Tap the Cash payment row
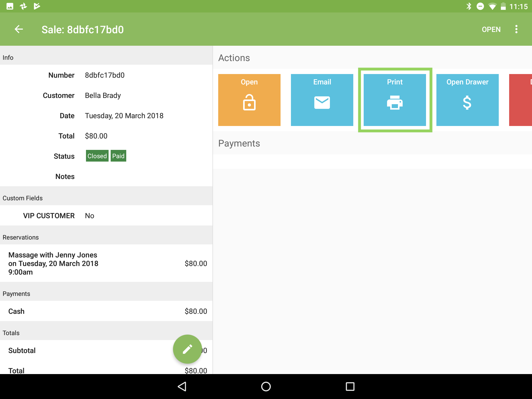This screenshot has height=399, width=532. point(107,311)
